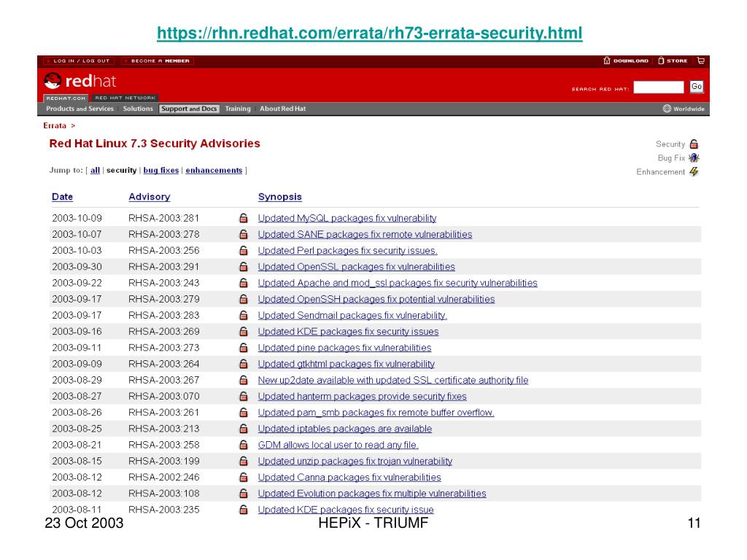Open GDM allows local user advisory link
Image resolution: width=747 pixels, height=560 pixels.
[x=338, y=445]
